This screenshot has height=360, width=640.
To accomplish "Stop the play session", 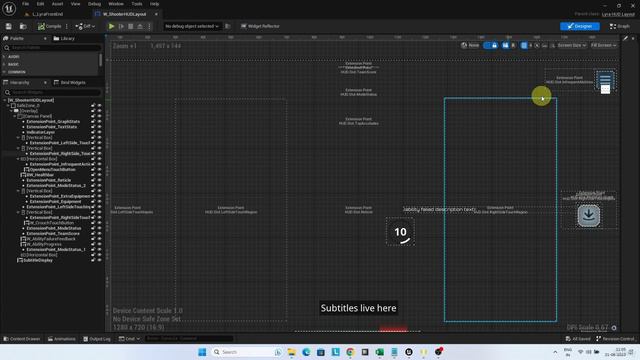I will (131, 26).
